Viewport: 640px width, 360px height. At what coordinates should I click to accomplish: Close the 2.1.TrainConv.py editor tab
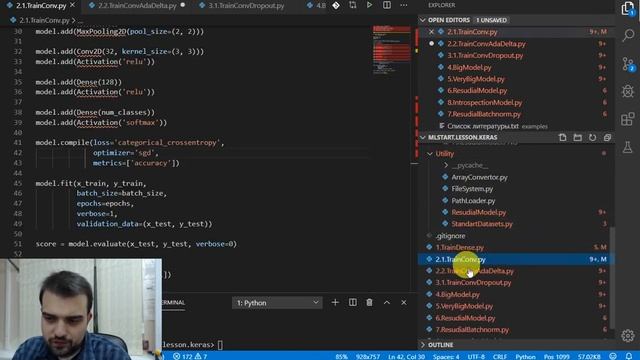tap(72, 5)
